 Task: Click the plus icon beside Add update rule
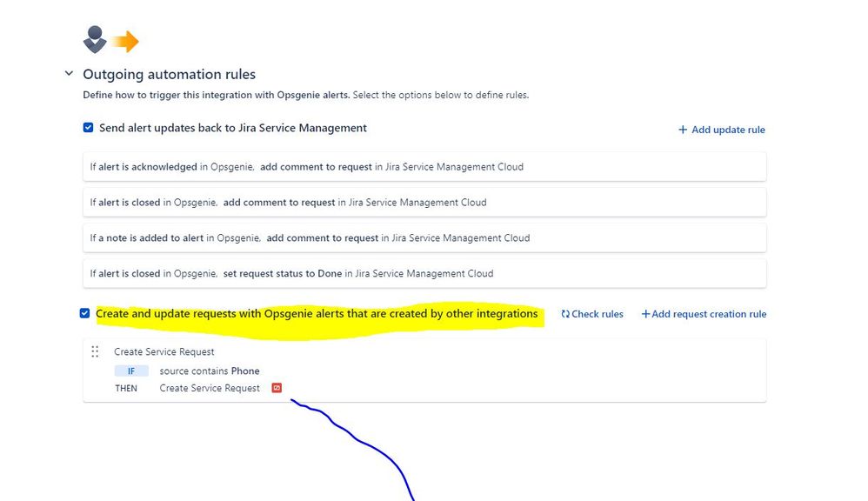click(683, 130)
